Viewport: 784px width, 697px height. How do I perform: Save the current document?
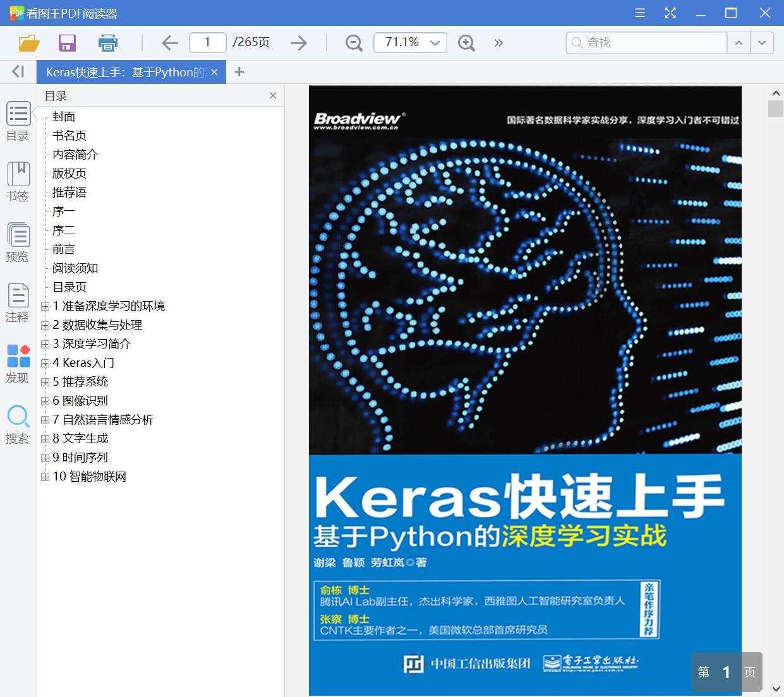[67, 42]
